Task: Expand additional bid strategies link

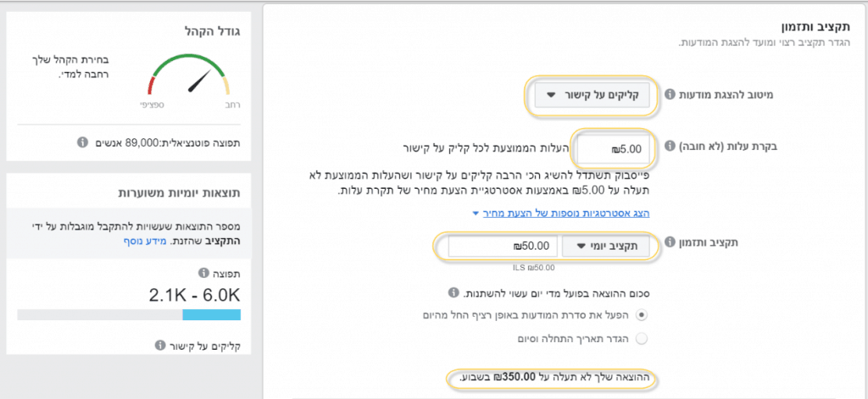Action: click(561, 213)
